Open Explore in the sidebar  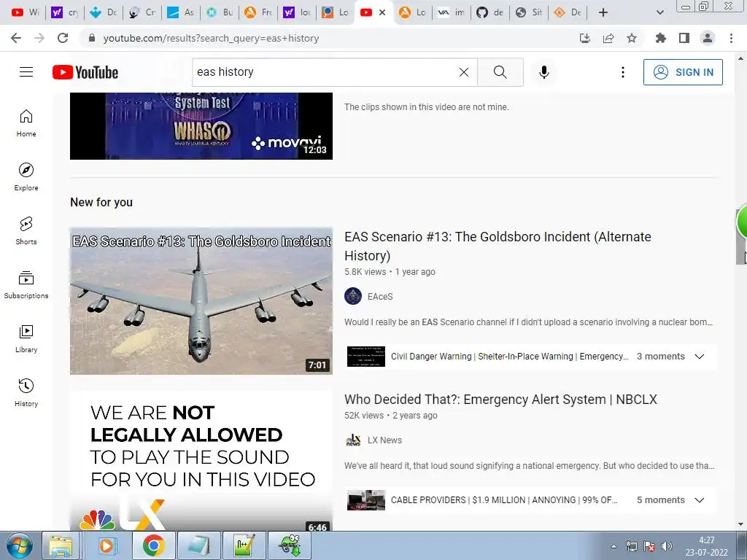point(26,177)
